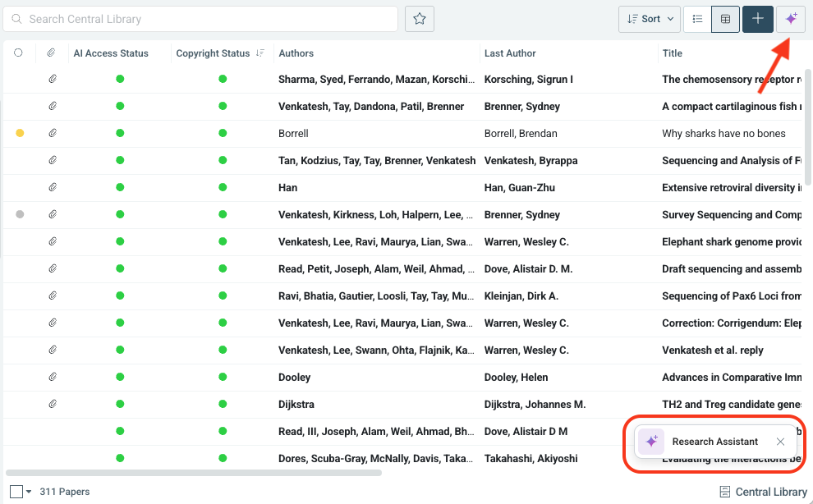Click the '311 Papers' count label
813x504 pixels.
pyautogui.click(x=65, y=492)
